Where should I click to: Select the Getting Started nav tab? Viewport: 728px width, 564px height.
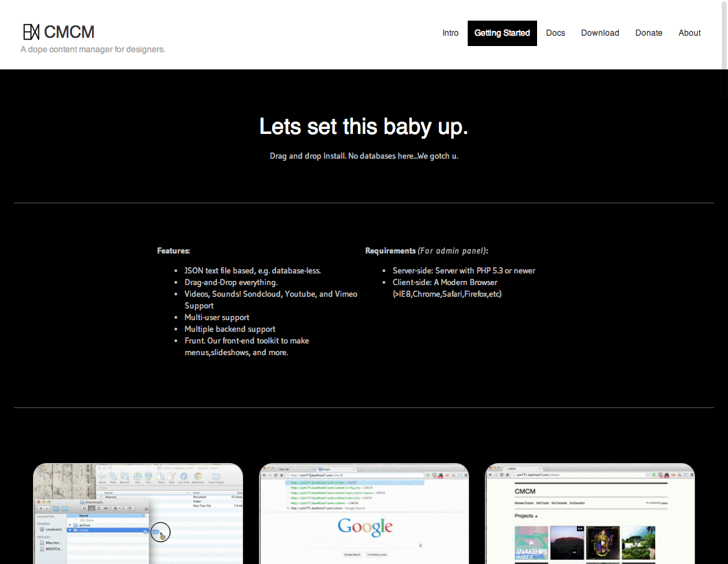tap(502, 33)
